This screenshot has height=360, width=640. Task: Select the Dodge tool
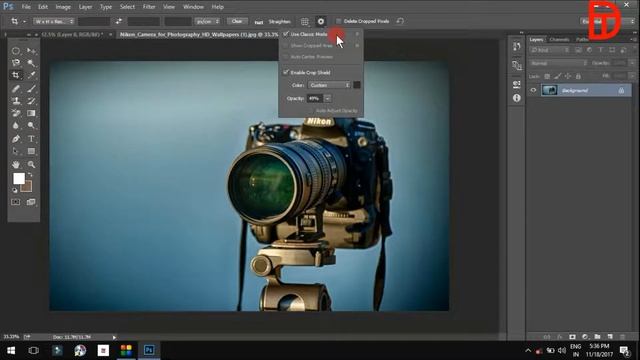(31, 126)
